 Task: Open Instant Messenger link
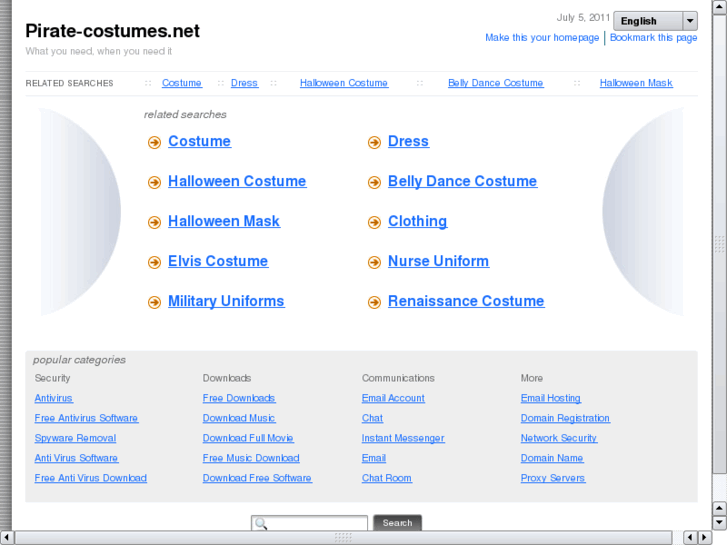[403, 438]
